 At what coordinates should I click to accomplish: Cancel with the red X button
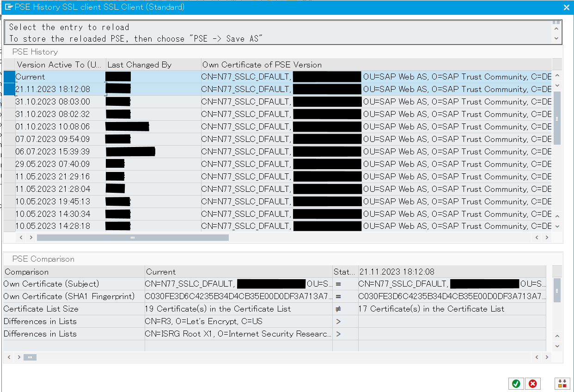point(532,383)
